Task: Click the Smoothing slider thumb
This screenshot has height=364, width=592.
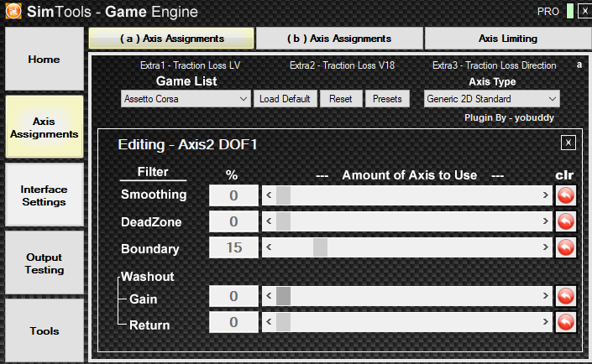Action: tap(283, 195)
